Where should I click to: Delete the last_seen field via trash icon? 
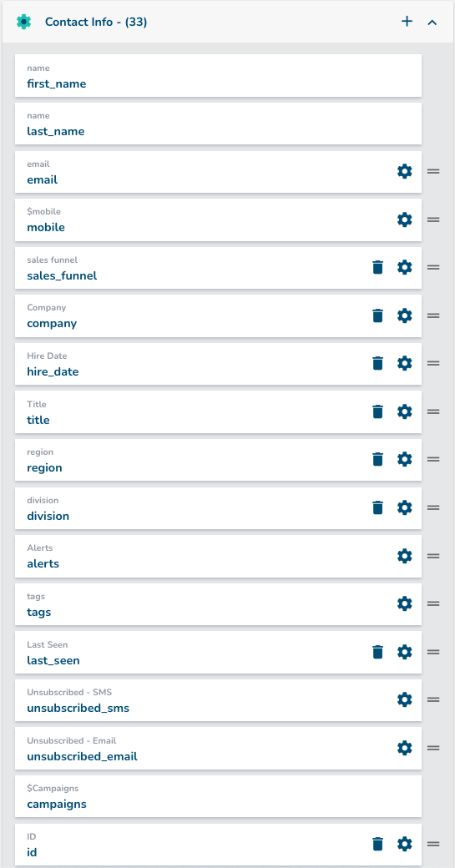coord(377,652)
